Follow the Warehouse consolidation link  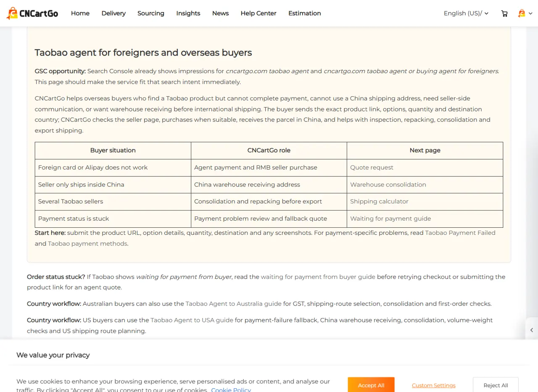[388, 185]
